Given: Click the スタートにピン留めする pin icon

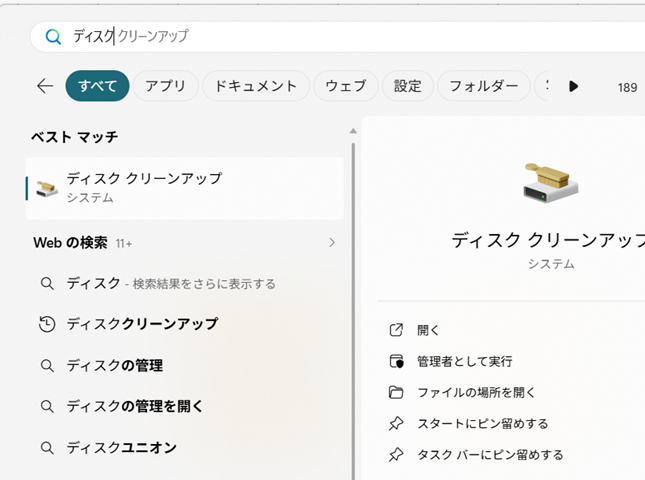Looking at the screenshot, I should pos(396,423).
